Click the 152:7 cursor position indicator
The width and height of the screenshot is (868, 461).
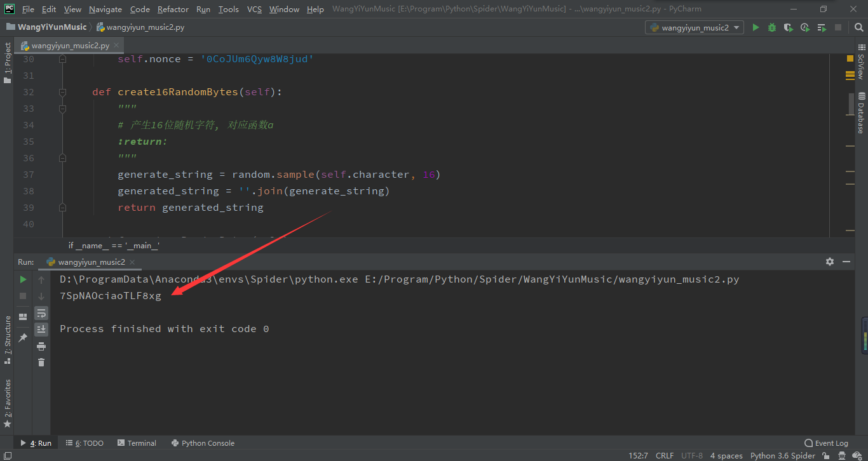coord(638,455)
